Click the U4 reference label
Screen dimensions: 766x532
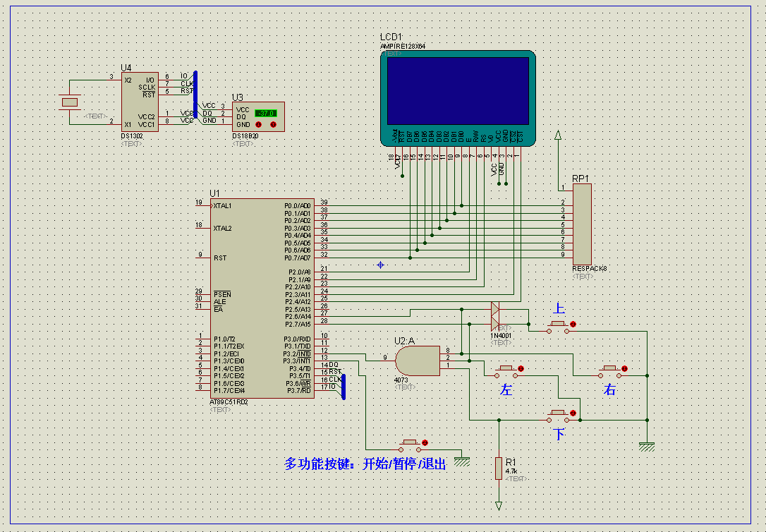(126, 68)
